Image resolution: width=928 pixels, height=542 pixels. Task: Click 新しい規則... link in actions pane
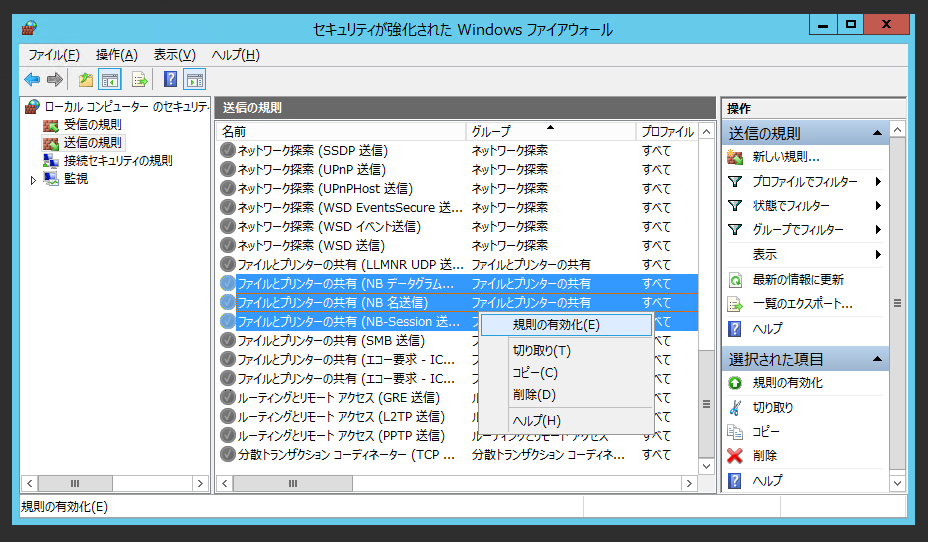[786, 157]
